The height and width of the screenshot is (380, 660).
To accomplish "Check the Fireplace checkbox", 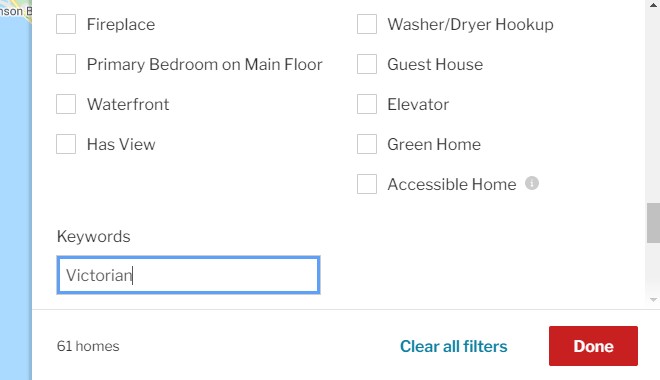I will pyautogui.click(x=66, y=24).
